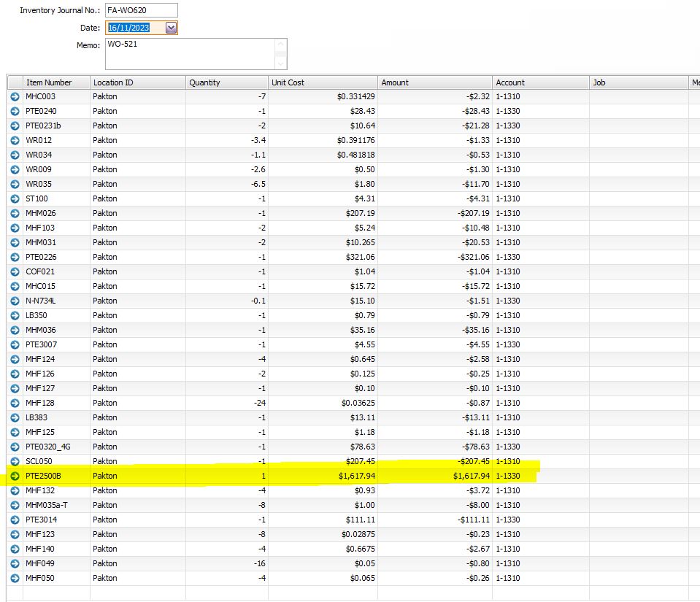
Task: Open the arrow icon for item PTE0231b
Action: click(x=15, y=126)
